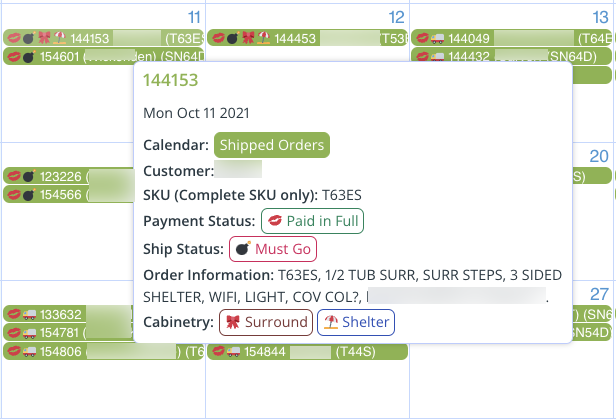The height and width of the screenshot is (419, 616).
Task: Click the Must Go ship status tag
Action: tap(273, 249)
